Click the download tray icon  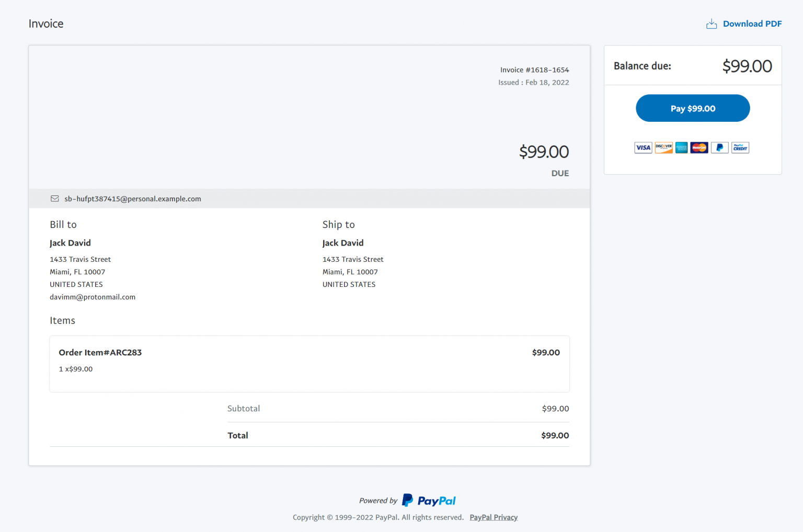(x=711, y=24)
